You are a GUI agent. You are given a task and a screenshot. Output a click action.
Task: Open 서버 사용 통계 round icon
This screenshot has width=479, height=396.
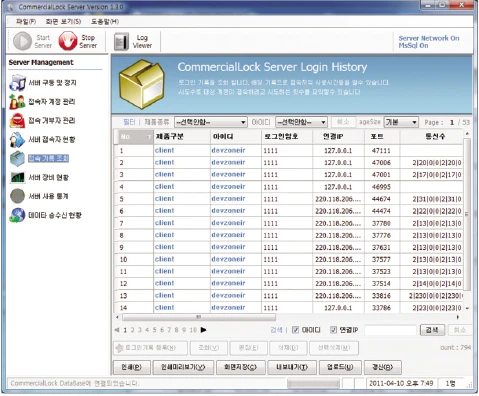click(x=17, y=196)
